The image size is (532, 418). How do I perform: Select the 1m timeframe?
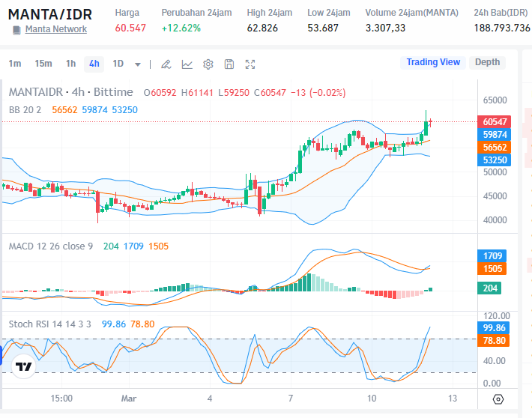coord(15,64)
